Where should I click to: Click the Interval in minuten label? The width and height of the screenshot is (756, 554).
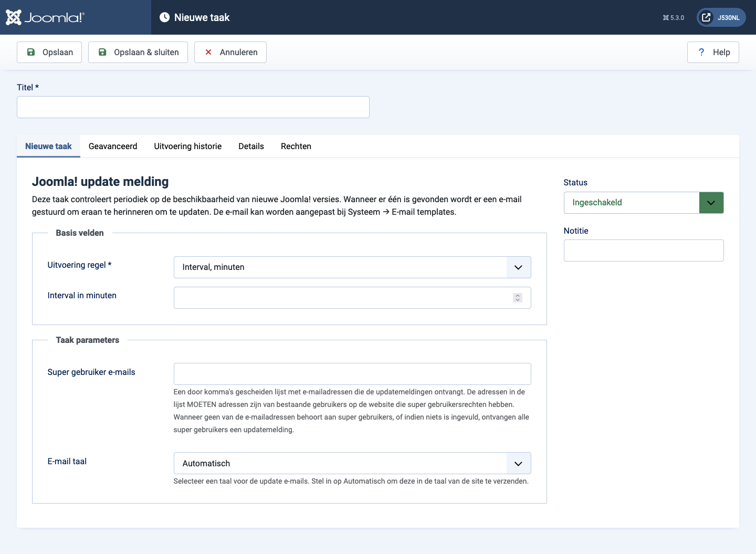pyautogui.click(x=82, y=295)
